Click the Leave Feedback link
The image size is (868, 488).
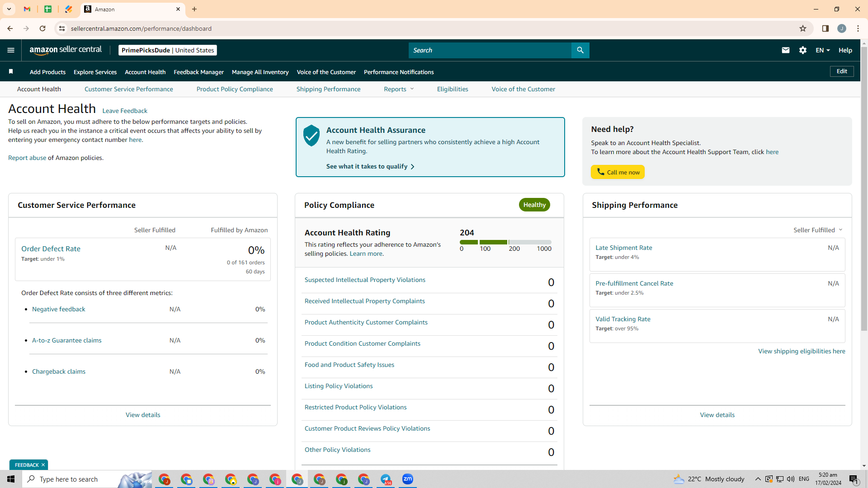point(125,111)
